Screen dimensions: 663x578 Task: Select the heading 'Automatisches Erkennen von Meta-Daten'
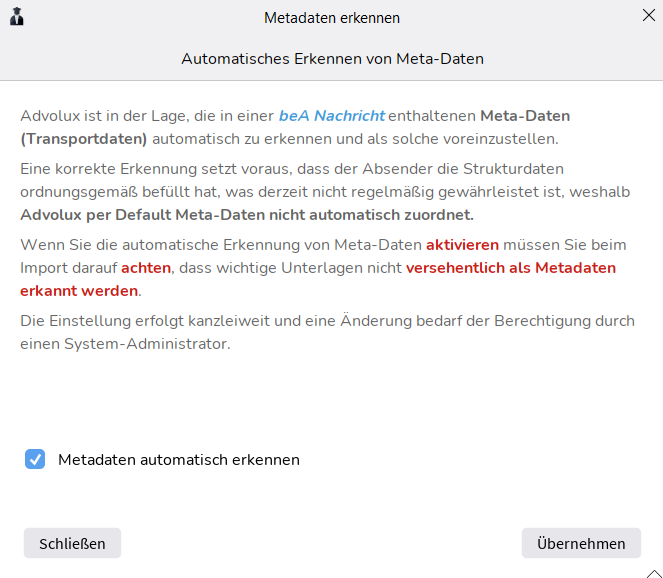[x=332, y=59]
